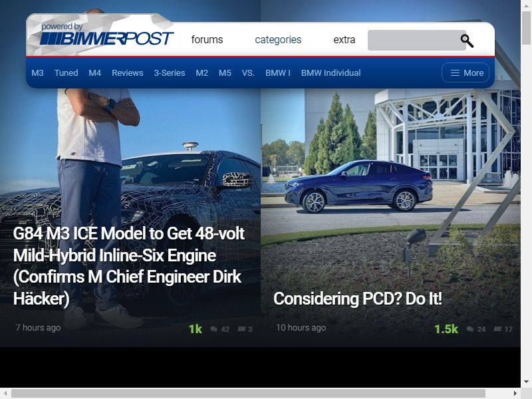
Task: Open the BMW Individual category
Action: [331, 72]
